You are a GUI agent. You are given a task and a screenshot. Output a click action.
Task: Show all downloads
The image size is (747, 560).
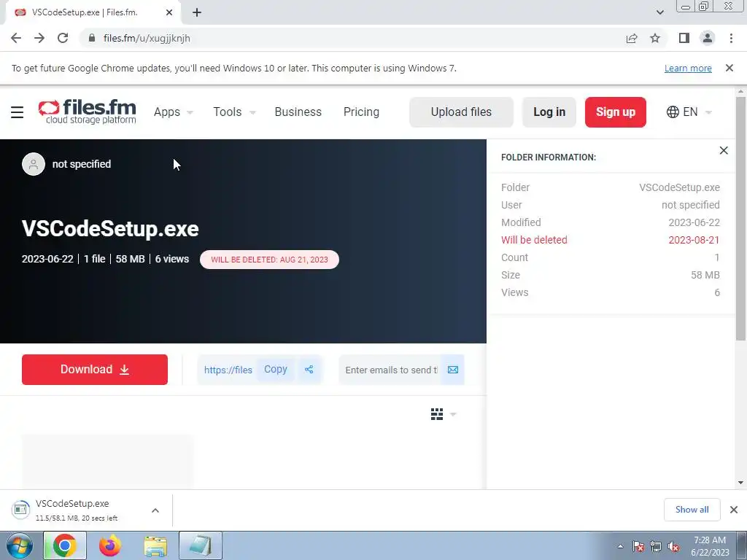692,510
